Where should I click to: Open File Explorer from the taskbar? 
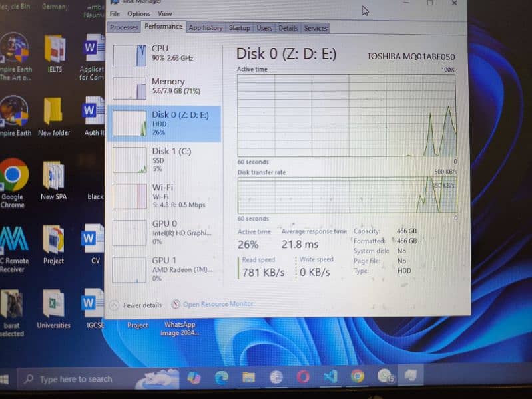248,378
